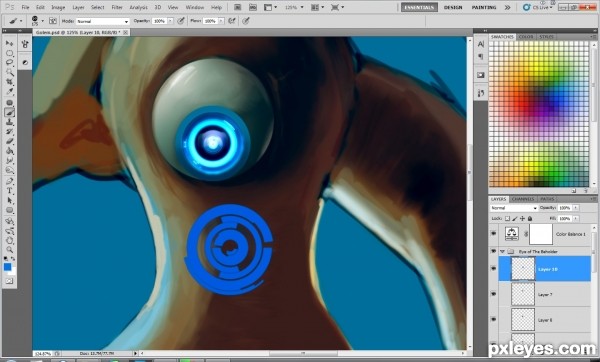Toggle lock transparent pixels in Layers panel

click(x=507, y=219)
